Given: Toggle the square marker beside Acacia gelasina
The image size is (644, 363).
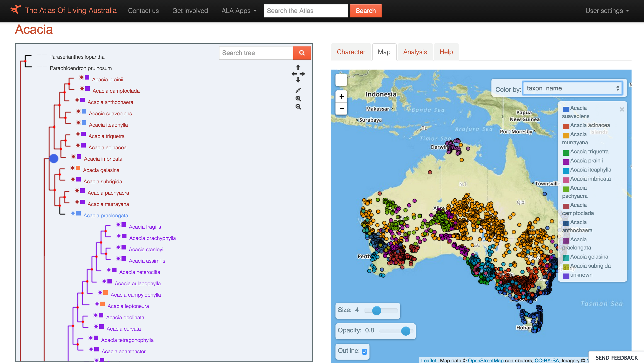Looking at the screenshot, I should 78,168.
